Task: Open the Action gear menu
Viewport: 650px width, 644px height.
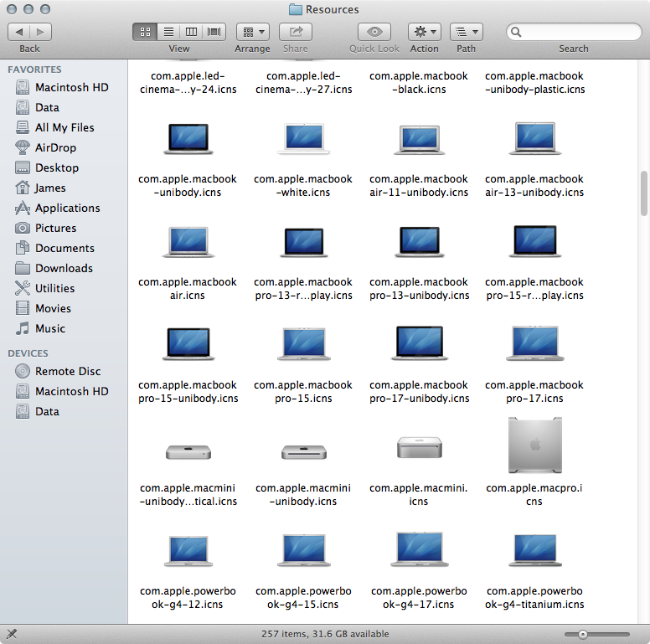Action: 425,32
